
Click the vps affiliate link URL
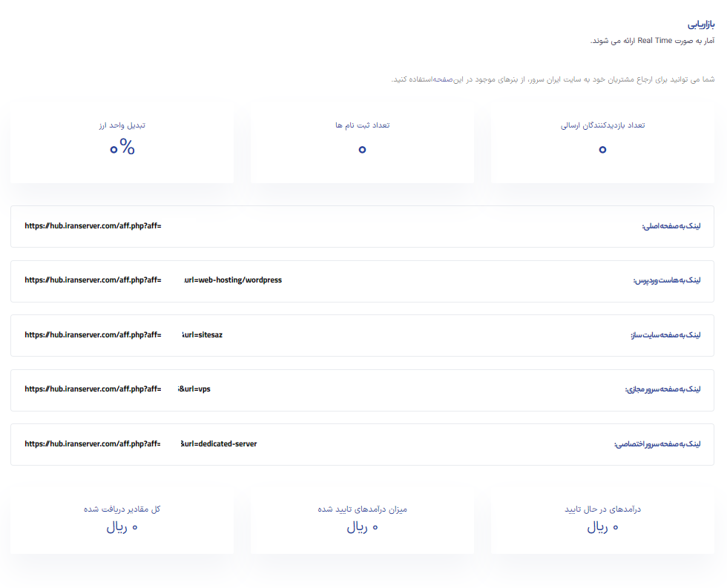pyautogui.click(x=117, y=389)
